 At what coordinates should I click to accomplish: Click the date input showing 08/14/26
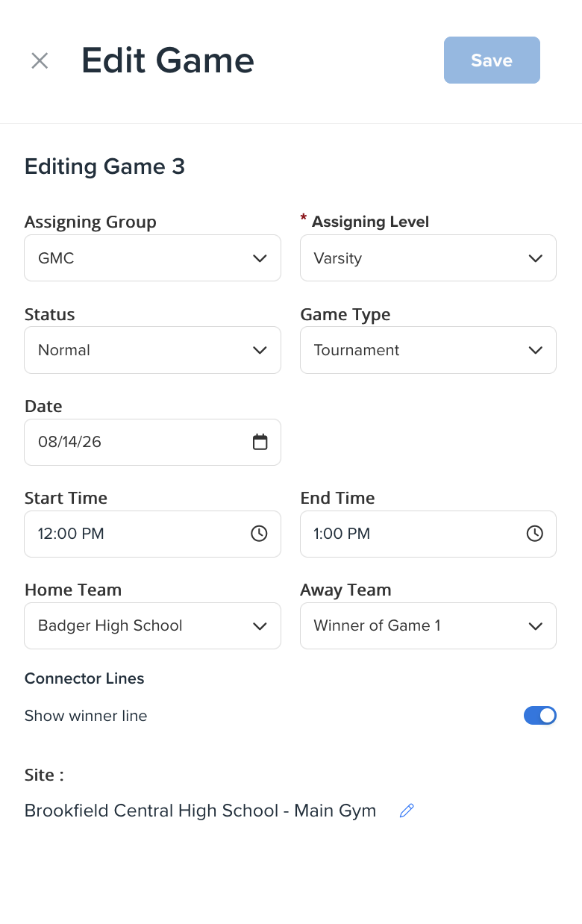point(153,442)
